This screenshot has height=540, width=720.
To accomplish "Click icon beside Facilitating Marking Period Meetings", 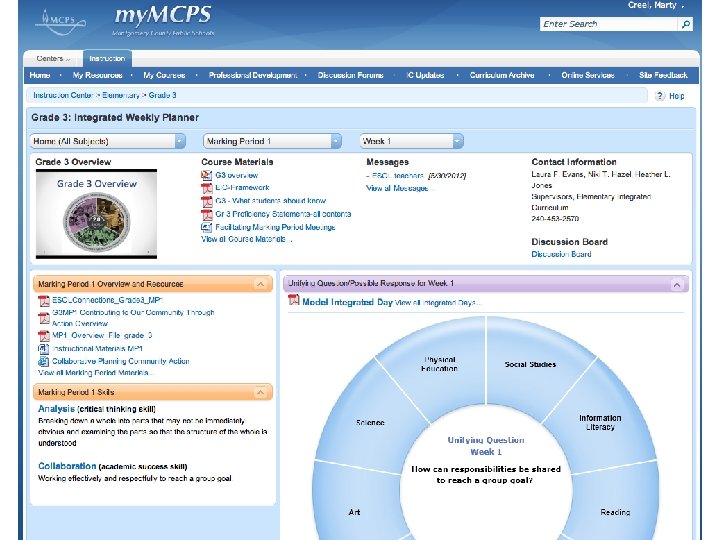I will point(206,227).
